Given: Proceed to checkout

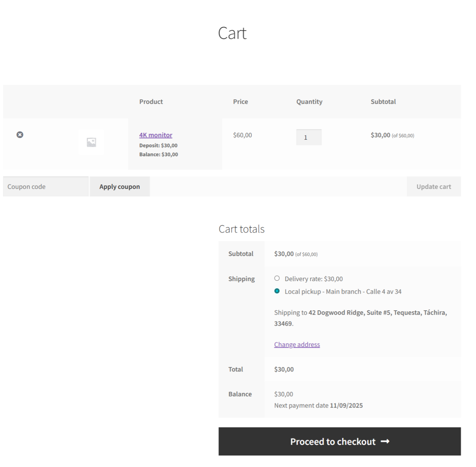Looking at the screenshot, I should [333, 441].
